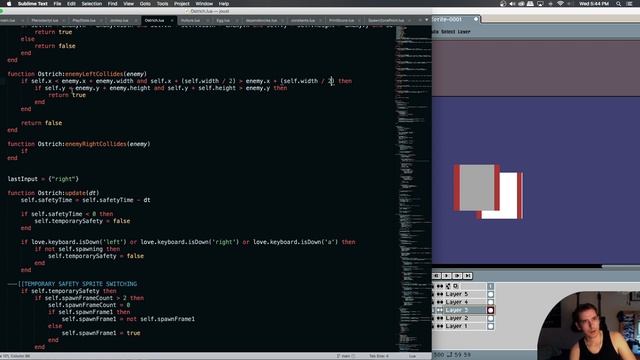Open the View menu

pos(128,4)
